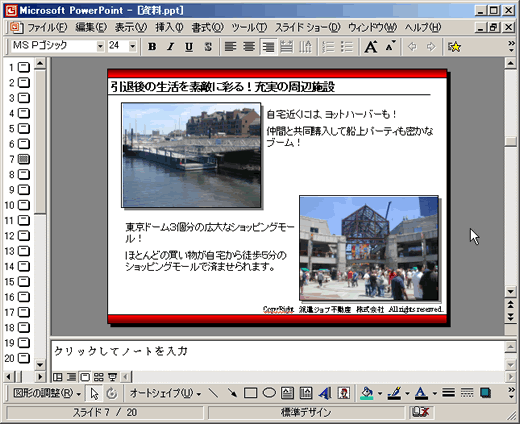Apply distributed text alignment
Screen dimensions: 520x424
point(286,47)
